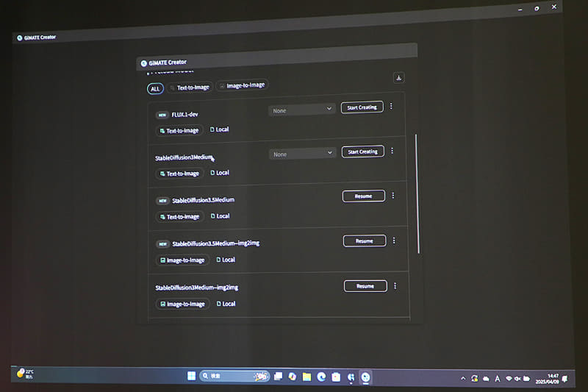Screen dimensions: 588x392
Task: Click the OneDrive cloud tray icon
Action: coord(486,379)
